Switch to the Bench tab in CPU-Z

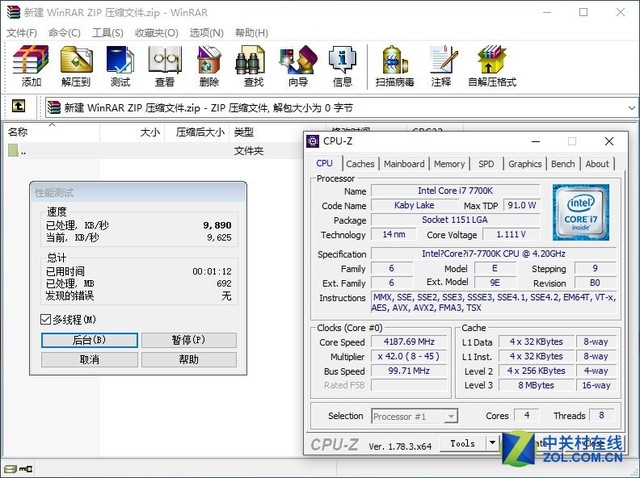point(563,164)
